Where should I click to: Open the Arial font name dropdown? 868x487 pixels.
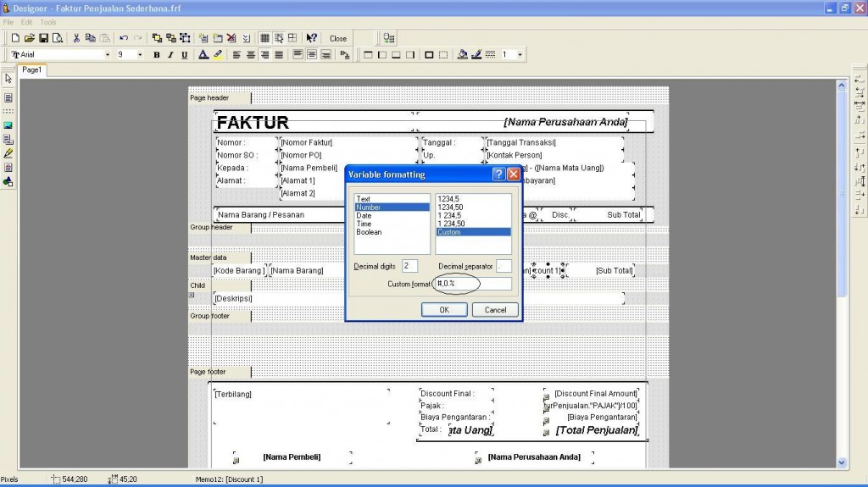108,55
